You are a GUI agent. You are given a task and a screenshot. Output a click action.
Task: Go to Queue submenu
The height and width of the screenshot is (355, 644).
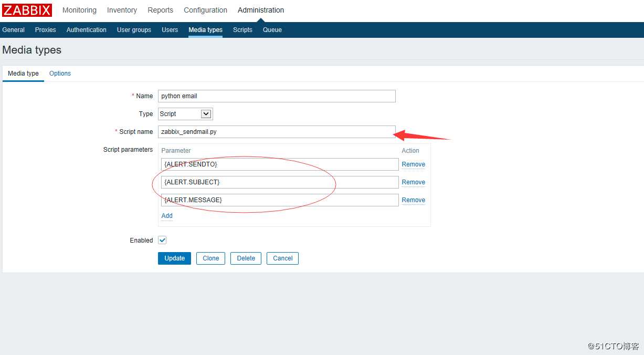pyautogui.click(x=272, y=30)
